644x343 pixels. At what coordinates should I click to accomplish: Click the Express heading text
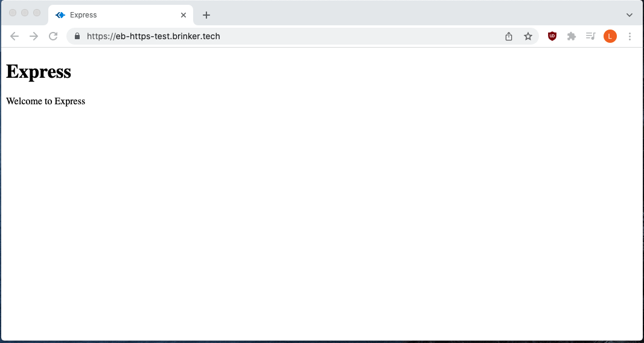[39, 72]
